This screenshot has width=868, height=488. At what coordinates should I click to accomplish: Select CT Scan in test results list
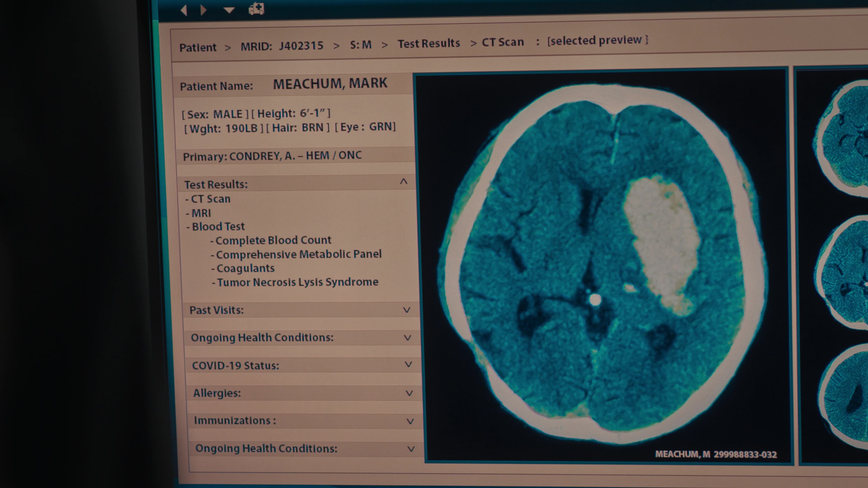pyautogui.click(x=211, y=199)
